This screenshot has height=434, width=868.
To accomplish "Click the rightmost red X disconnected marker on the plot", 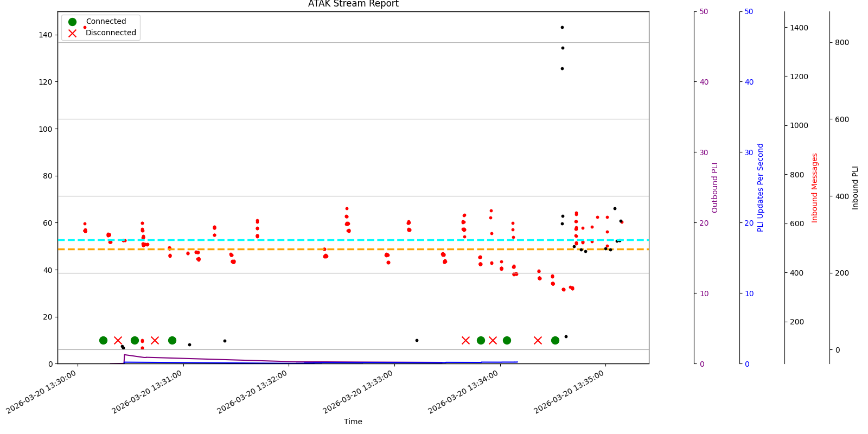I will coord(538,340).
